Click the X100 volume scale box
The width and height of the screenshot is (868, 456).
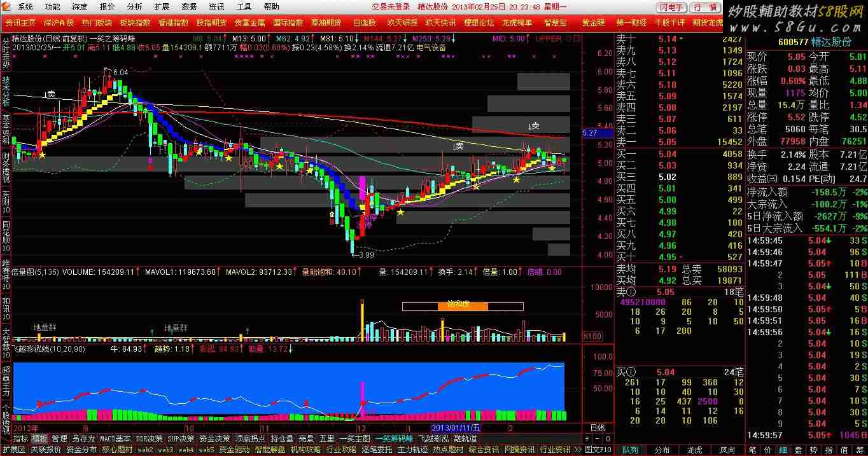point(592,336)
